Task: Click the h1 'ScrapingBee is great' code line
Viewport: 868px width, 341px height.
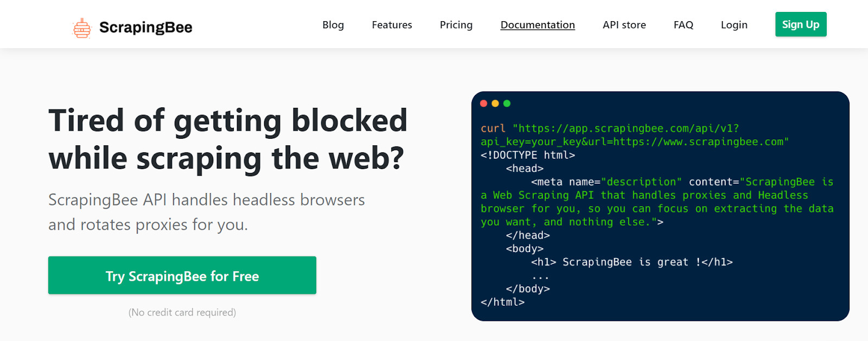Action: click(631, 262)
